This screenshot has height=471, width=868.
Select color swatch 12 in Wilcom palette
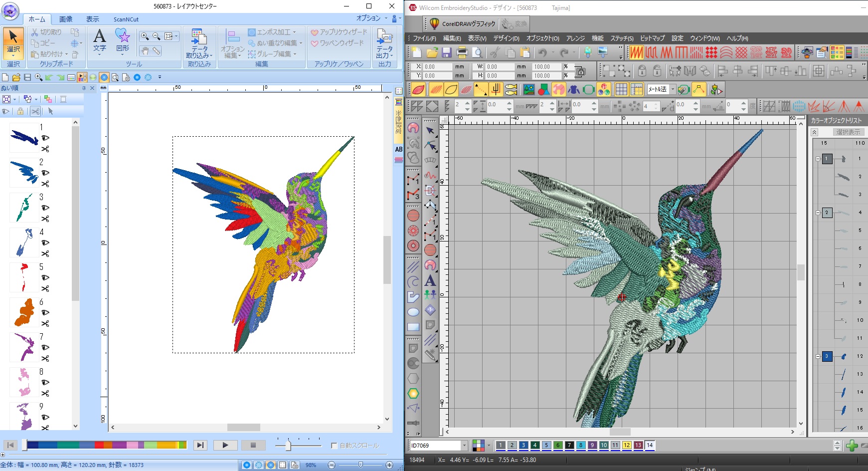(627, 445)
